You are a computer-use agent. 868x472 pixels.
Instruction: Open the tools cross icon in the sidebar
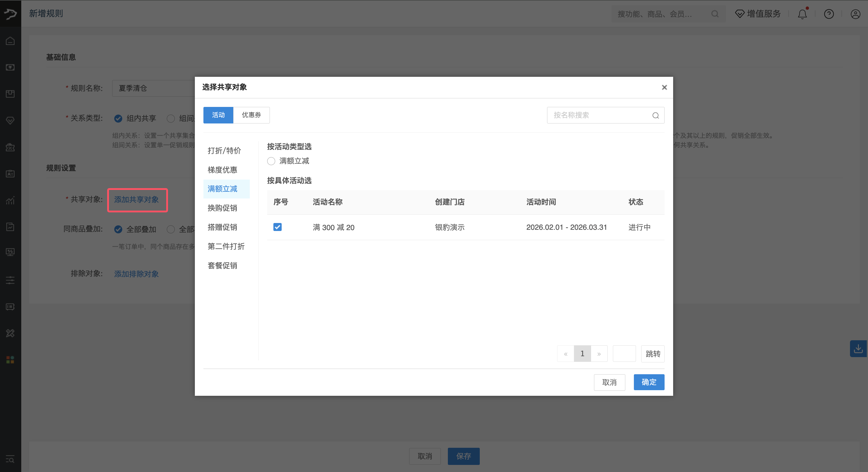click(10, 333)
